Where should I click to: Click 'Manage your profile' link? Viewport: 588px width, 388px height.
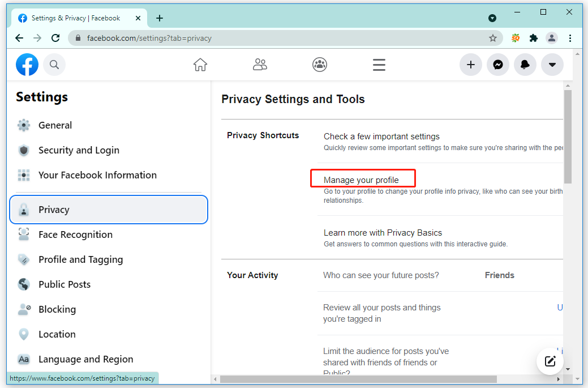[361, 180]
